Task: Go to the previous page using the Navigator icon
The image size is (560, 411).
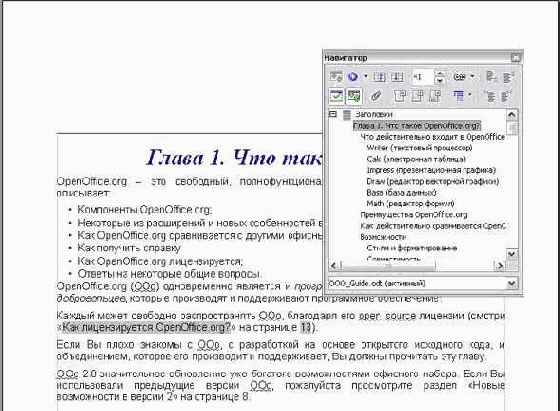Action: [379, 77]
